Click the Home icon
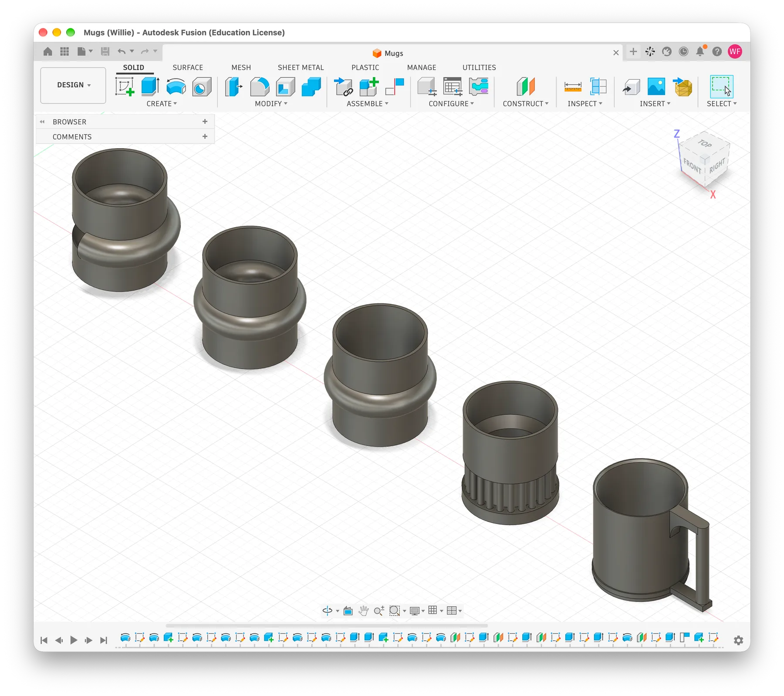The image size is (784, 696). [x=48, y=51]
